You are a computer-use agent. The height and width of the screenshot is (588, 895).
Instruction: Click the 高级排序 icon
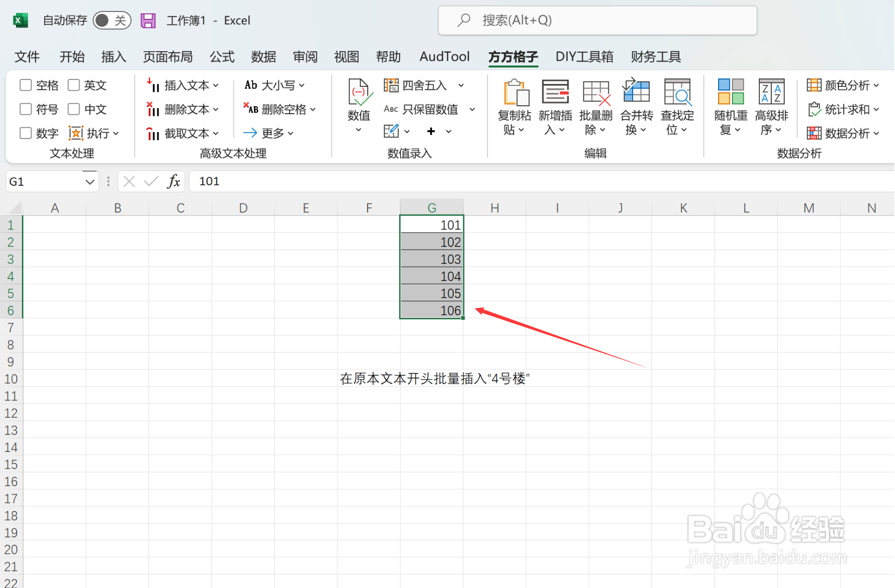pyautogui.click(x=772, y=92)
